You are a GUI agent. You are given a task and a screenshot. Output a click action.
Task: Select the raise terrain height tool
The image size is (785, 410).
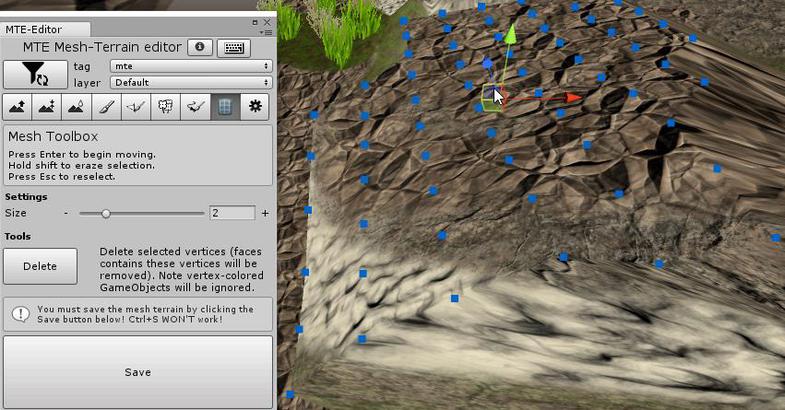pos(17,107)
